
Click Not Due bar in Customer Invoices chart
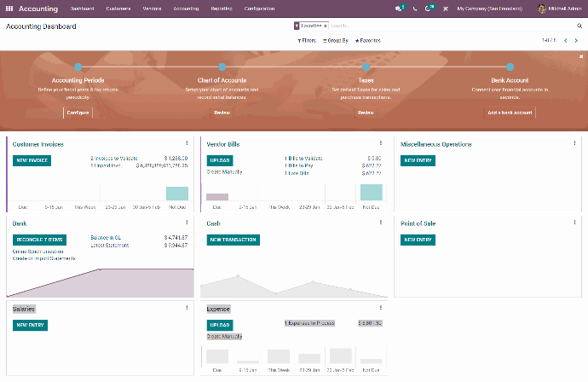pyautogui.click(x=177, y=194)
